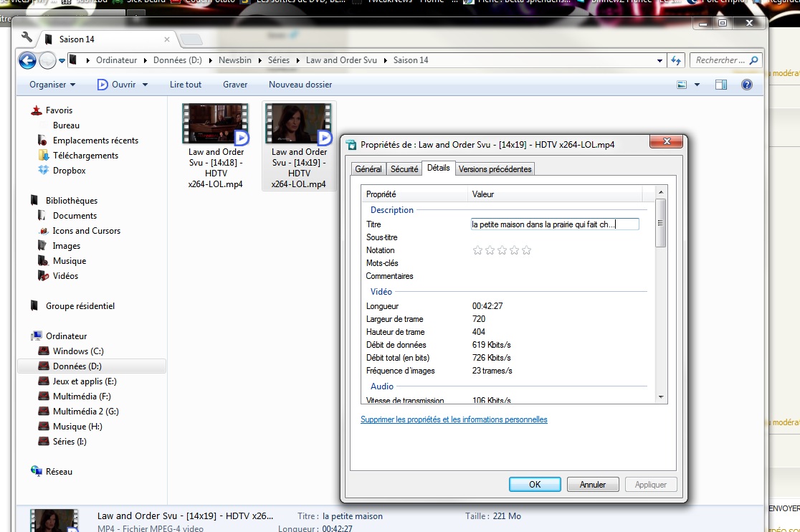Click the Annuler button

[592, 485]
